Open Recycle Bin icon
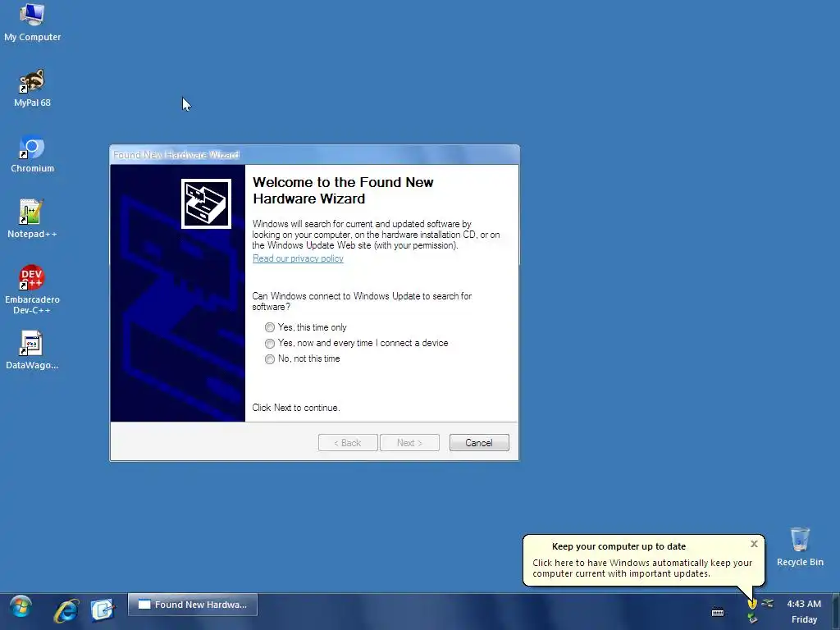The image size is (840, 630). click(800, 546)
